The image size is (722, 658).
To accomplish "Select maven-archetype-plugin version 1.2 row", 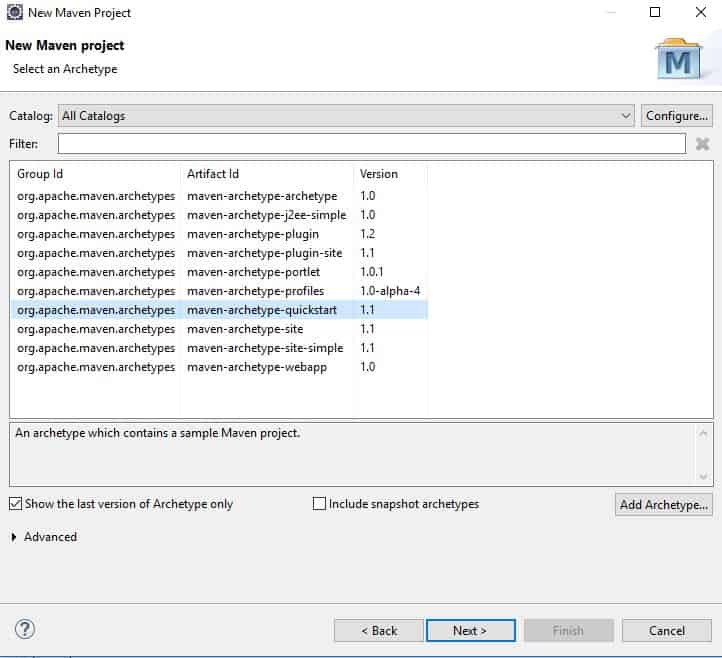I will [x=219, y=234].
